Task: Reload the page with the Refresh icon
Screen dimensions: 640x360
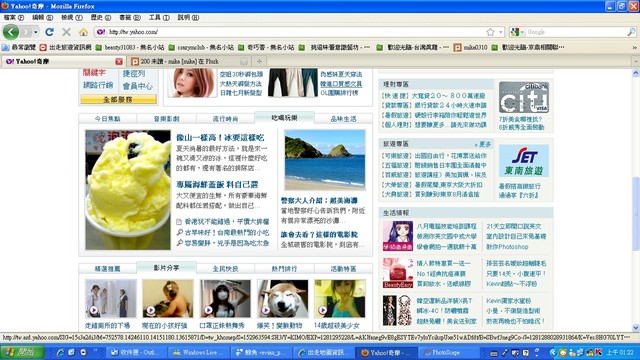Action: click(50, 32)
